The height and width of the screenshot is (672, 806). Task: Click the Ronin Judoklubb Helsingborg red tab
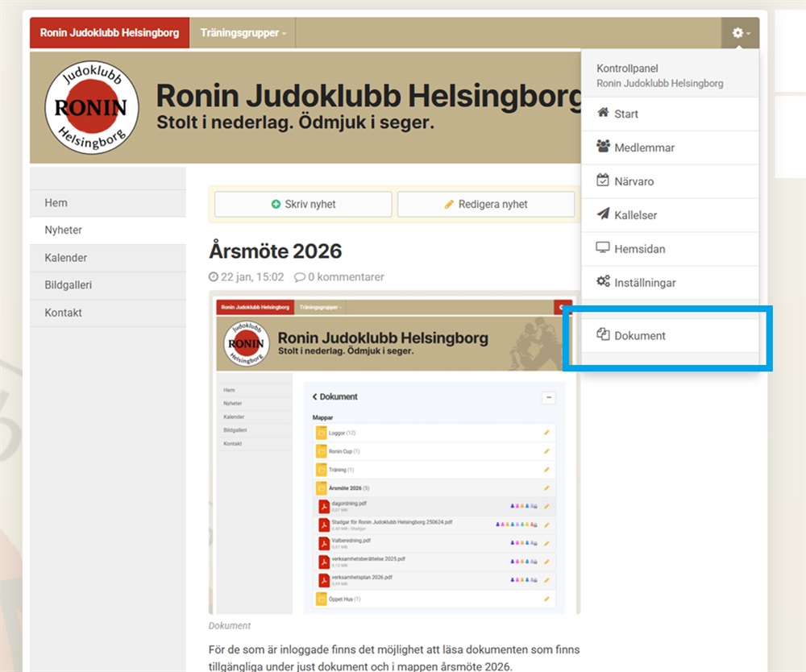[110, 33]
